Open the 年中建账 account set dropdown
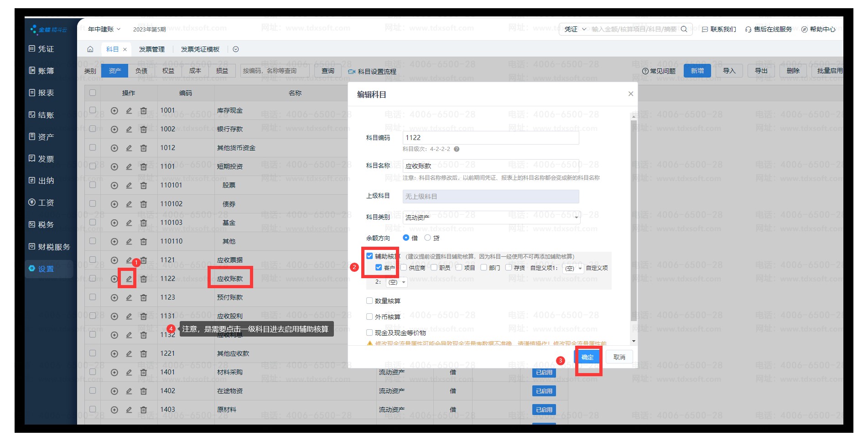868x441 pixels. pos(104,29)
